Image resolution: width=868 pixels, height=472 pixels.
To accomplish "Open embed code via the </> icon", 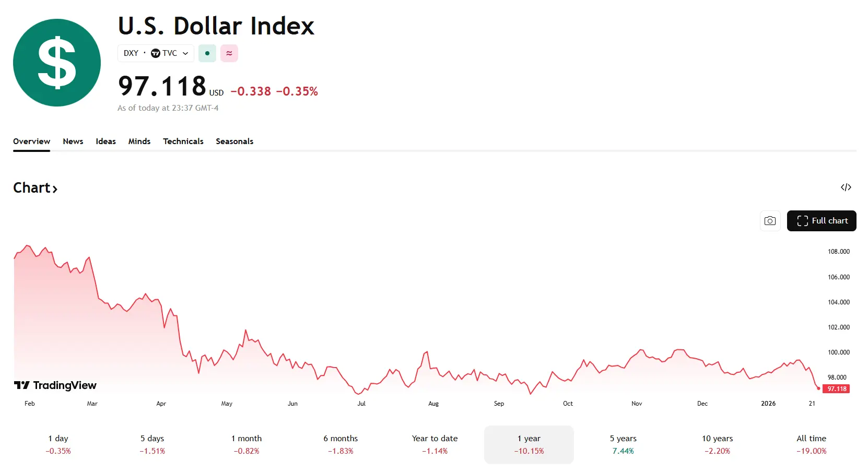I will pos(846,187).
